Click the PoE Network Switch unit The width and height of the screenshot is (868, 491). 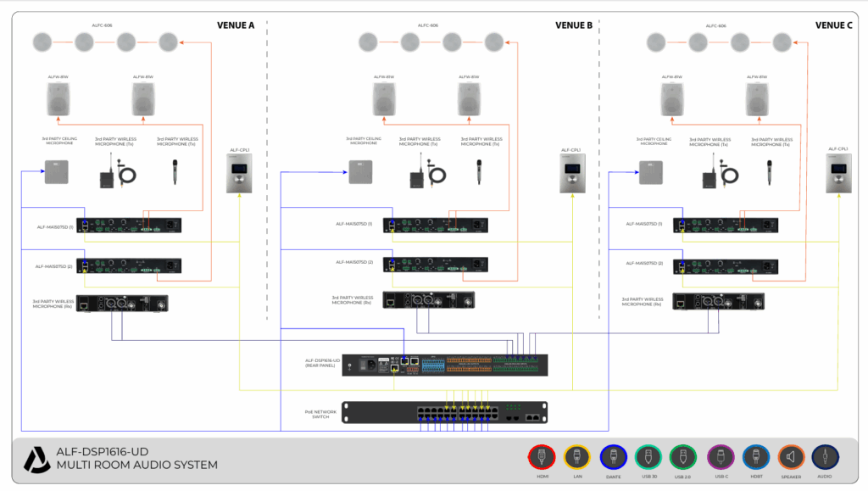444,412
